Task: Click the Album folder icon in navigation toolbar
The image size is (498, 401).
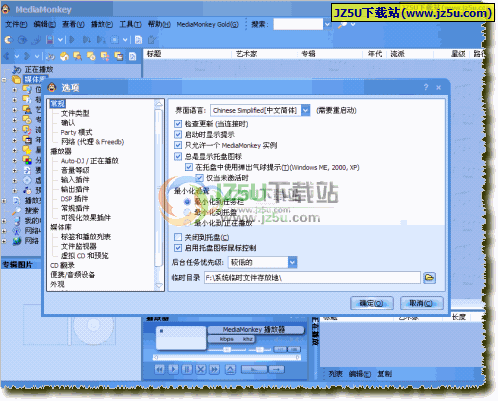Action: (x=91, y=57)
